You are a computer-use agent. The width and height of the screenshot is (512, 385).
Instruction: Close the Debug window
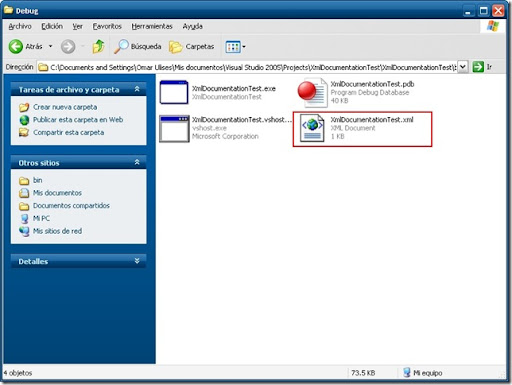(x=498, y=11)
